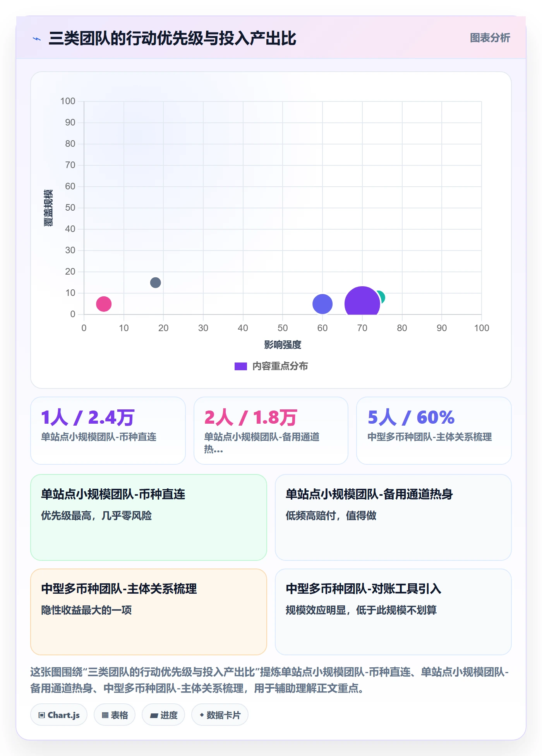Click the 单站点小规模团队-备用通道热身 card
This screenshot has width=542, height=756.
coord(393,517)
